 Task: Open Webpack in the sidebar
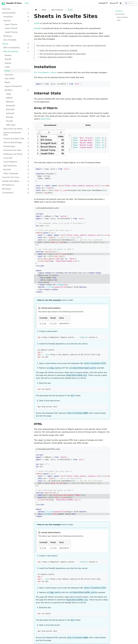[10, 102]
